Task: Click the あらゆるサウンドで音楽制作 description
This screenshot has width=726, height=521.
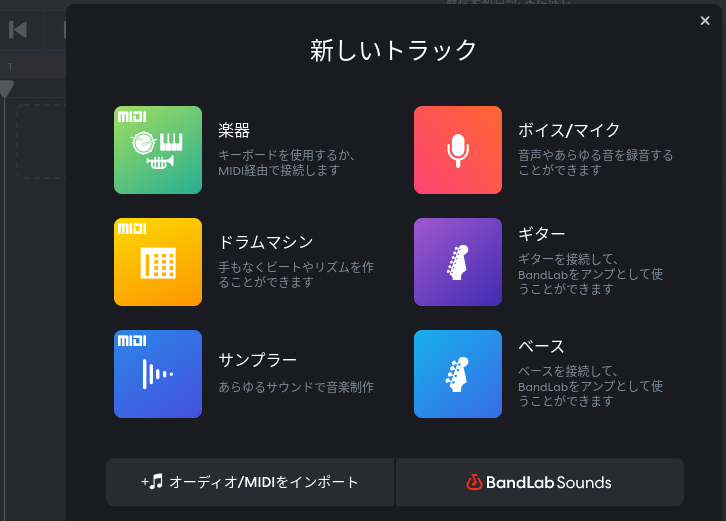Action: click(x=296, y=387)
